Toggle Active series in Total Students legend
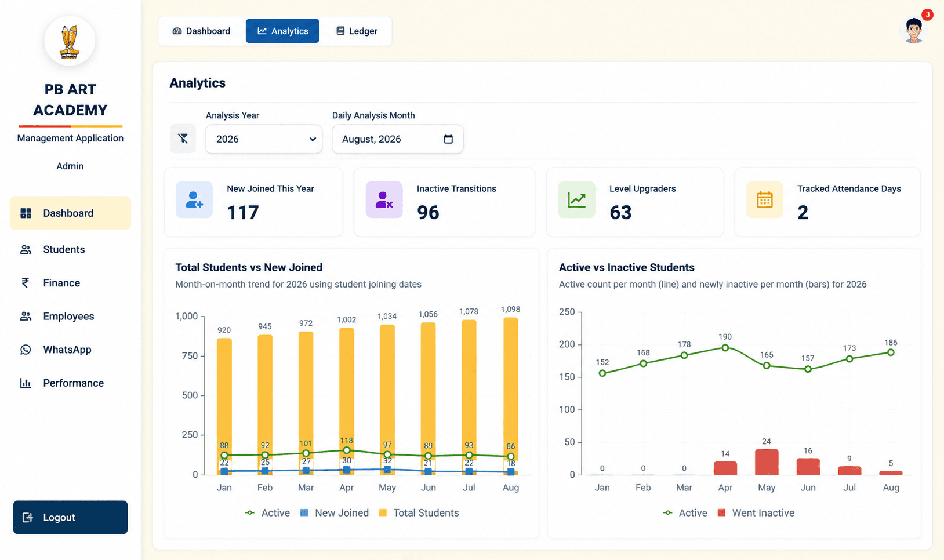Screen dimensions: 944x560 267,513
